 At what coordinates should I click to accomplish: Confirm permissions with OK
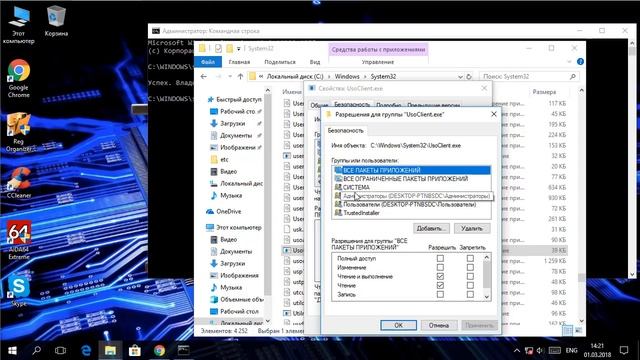pos(398,325)
